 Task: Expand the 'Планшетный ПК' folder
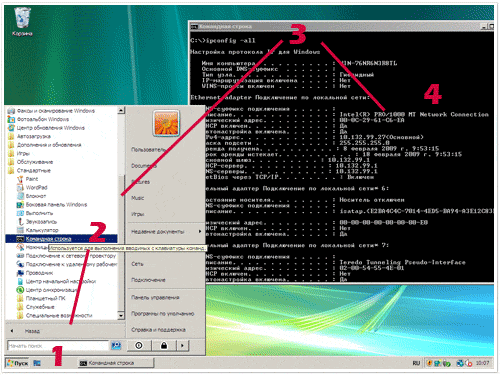[x=41, y=298]
